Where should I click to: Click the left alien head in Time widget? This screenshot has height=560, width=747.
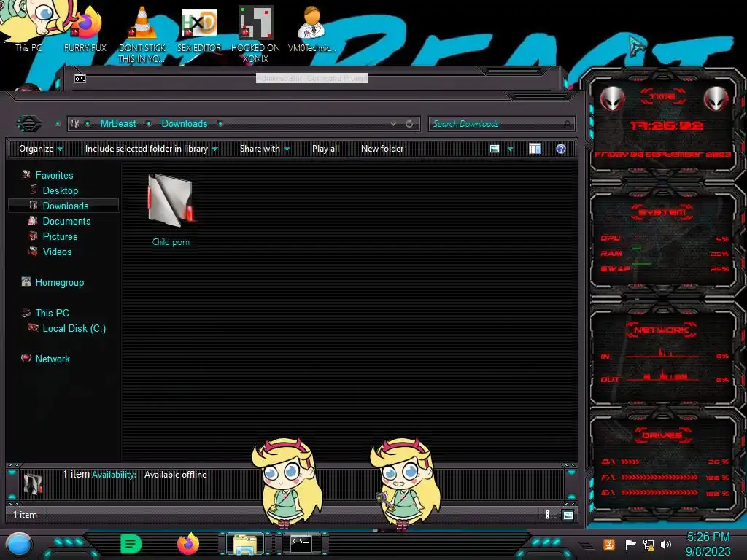pos(612,98)
